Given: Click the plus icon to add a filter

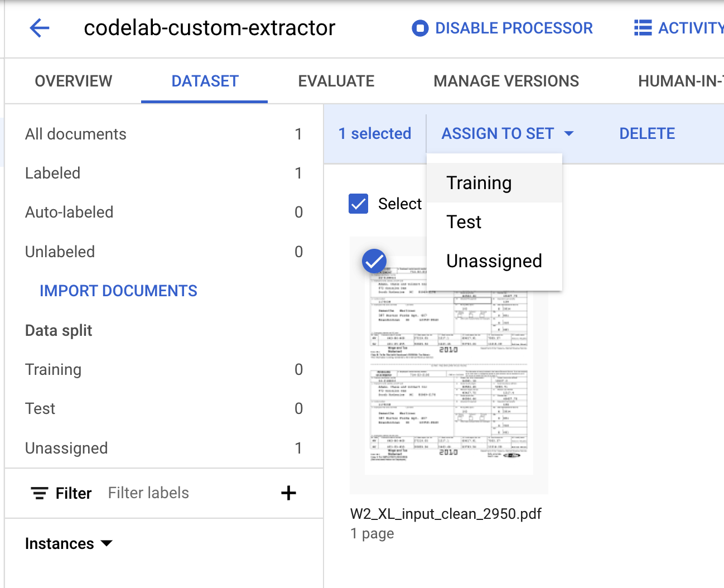Looking at the screenshot, I should [x=288, y=493].
